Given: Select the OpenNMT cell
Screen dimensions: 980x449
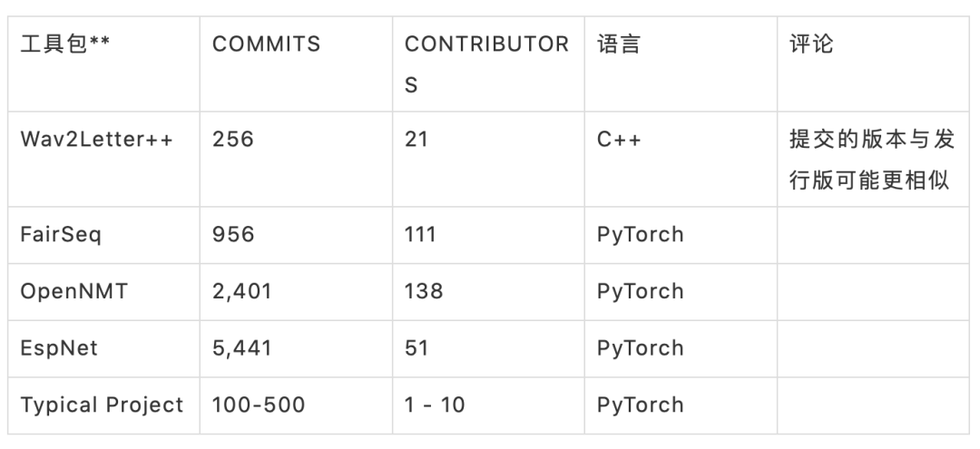Looking at the screenshot, I should tap(73, 291).
